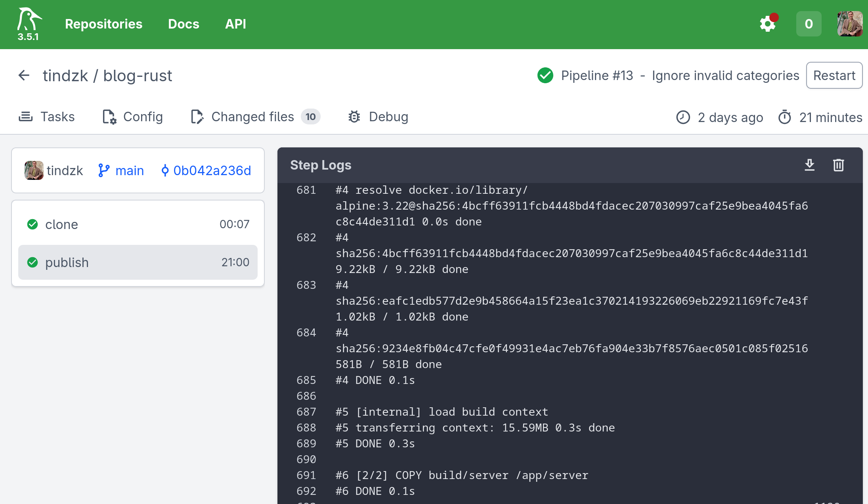Select the clone step
The image size is (868, 504).
click(x=138, y=224)
